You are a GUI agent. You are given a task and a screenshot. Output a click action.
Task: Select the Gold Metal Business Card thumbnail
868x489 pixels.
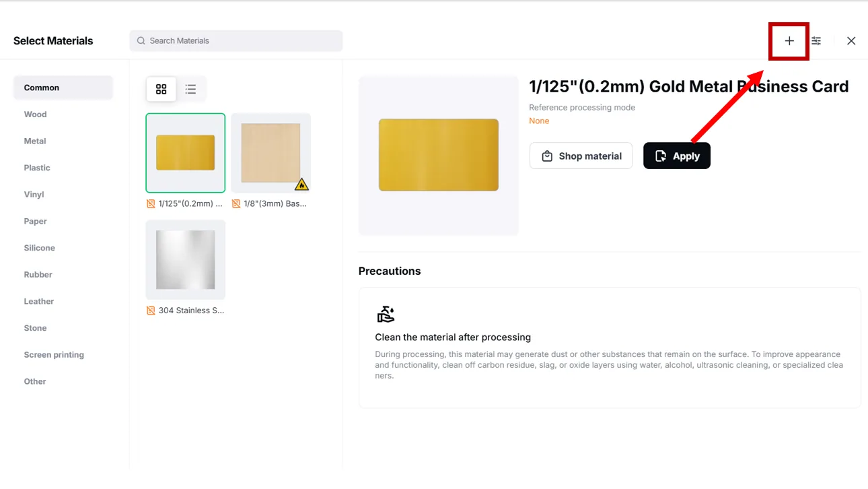[186, 153]
